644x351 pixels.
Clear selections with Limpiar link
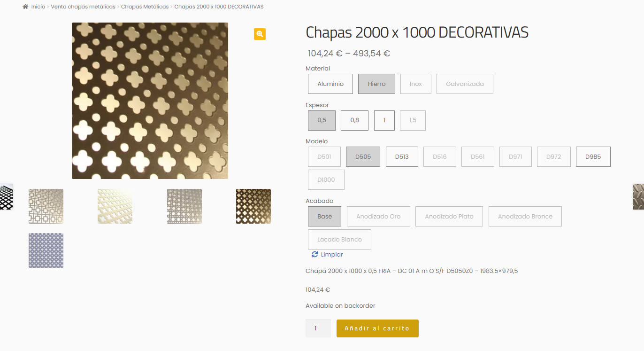[332, 254]
